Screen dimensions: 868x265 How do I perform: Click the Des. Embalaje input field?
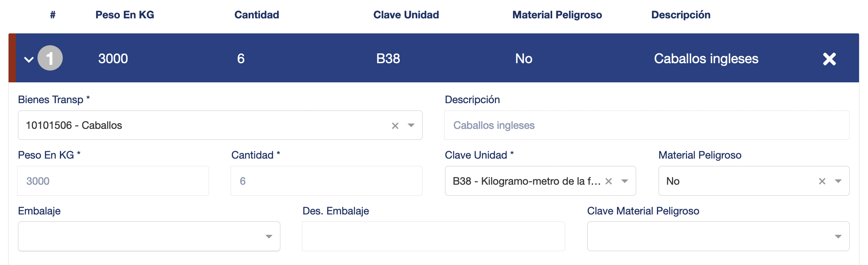point(433,236)
